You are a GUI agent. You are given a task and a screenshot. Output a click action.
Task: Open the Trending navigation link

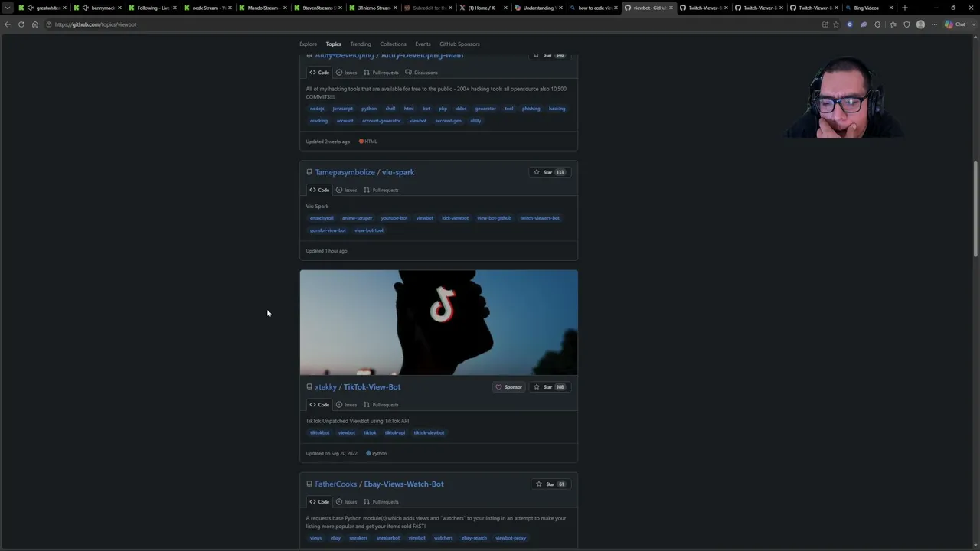click(360, 44)
